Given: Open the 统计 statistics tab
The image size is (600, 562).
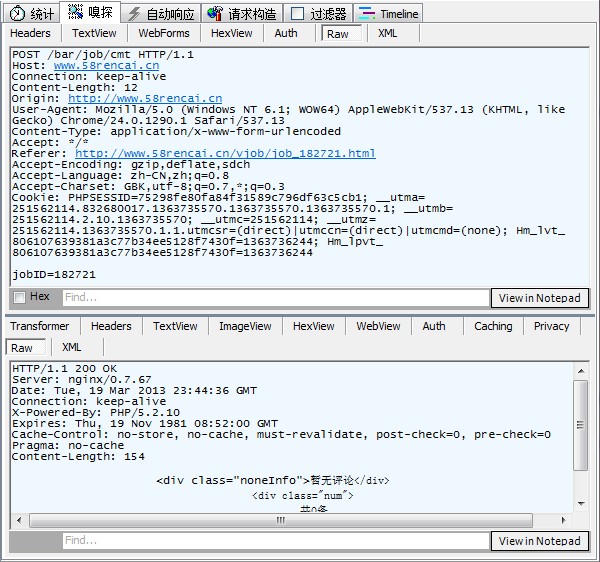Looking at the screenshot, I should tap(32, 14).
